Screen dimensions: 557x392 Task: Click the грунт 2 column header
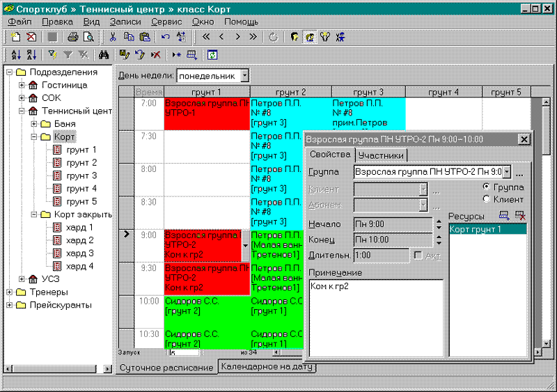click(290, 92)
